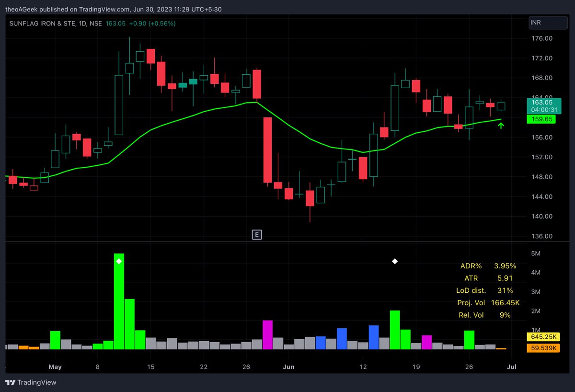Click the LoD dist. value 31%
The image size is (575, 392).
[x=505, y=290]
